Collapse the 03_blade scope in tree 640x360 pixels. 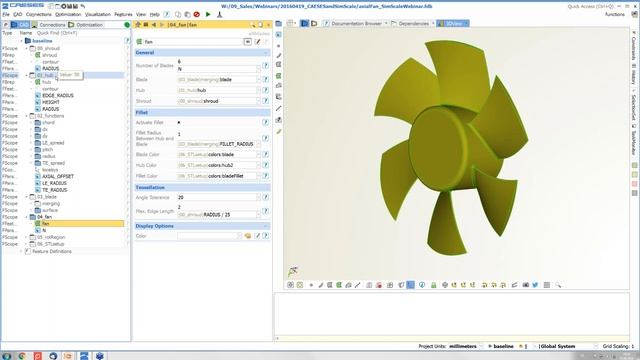pos(27,197)
